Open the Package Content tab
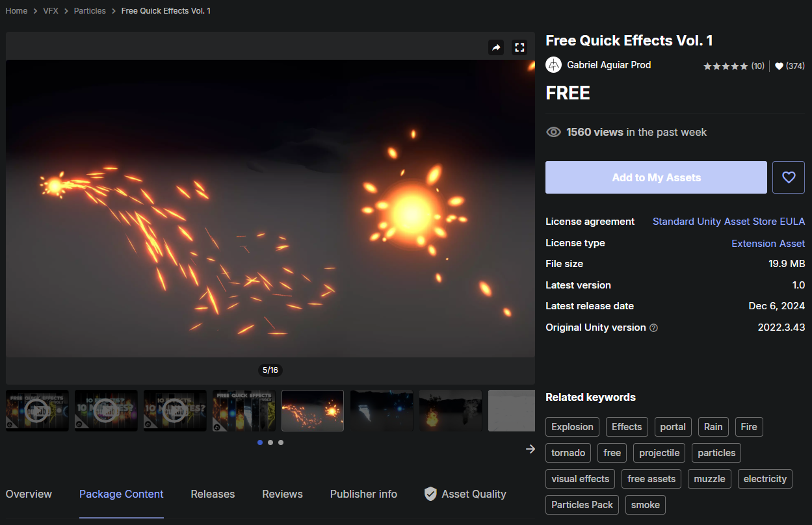 tap(122, 494)
